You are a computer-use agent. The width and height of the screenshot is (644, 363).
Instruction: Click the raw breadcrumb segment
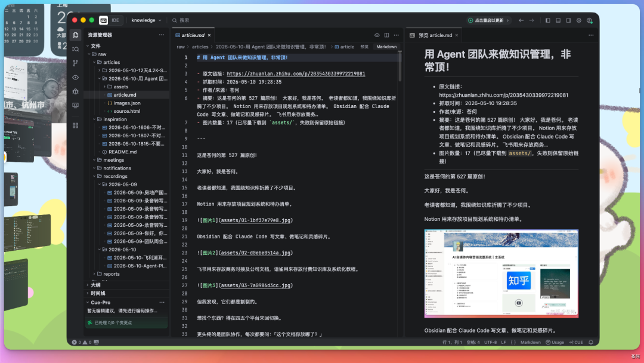pos(181,47)
